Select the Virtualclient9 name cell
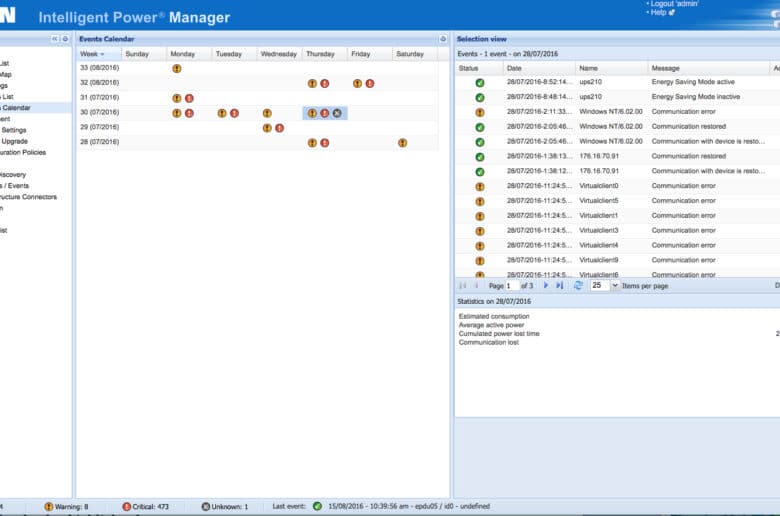780x516 pixels. pos(598,260)
